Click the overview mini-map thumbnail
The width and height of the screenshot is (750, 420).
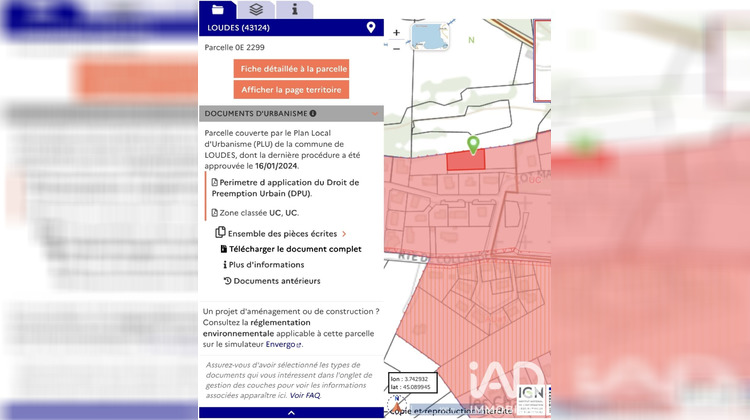pos(430,36)
